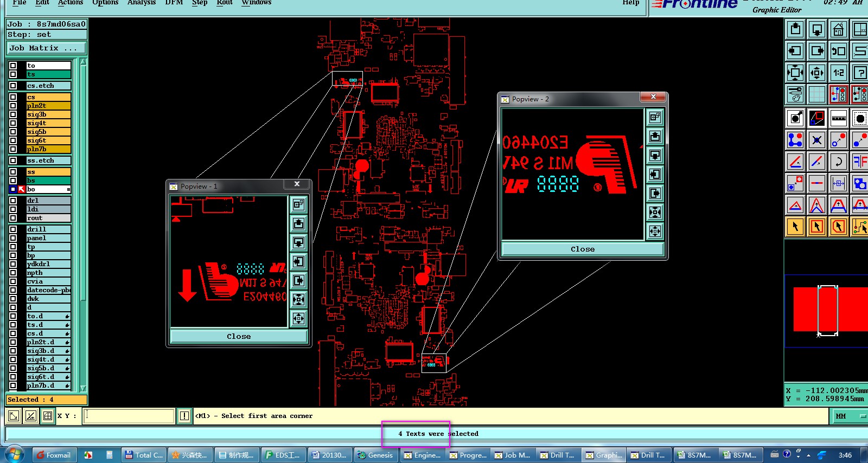
Task: Open the question mark help tool
Action: tap(860, 72)
